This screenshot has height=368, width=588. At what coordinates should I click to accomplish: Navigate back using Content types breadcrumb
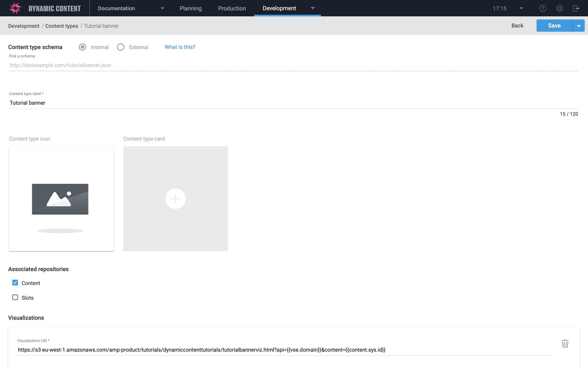(x=61, y=26)
